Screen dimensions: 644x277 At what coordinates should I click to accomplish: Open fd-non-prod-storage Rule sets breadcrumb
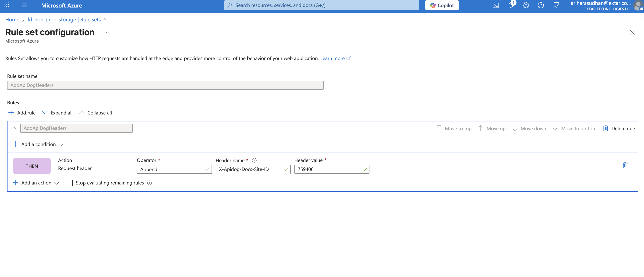(64, 20)
